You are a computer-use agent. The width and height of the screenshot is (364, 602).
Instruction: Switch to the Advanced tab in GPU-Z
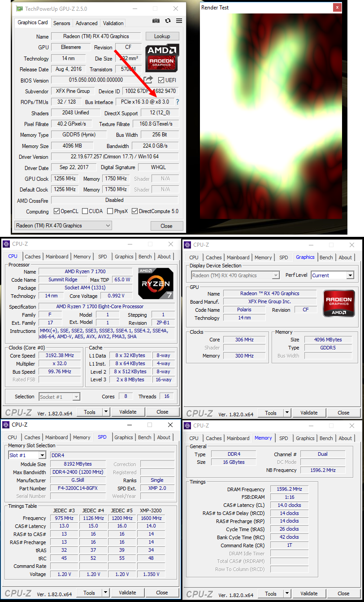coord(87,23)
